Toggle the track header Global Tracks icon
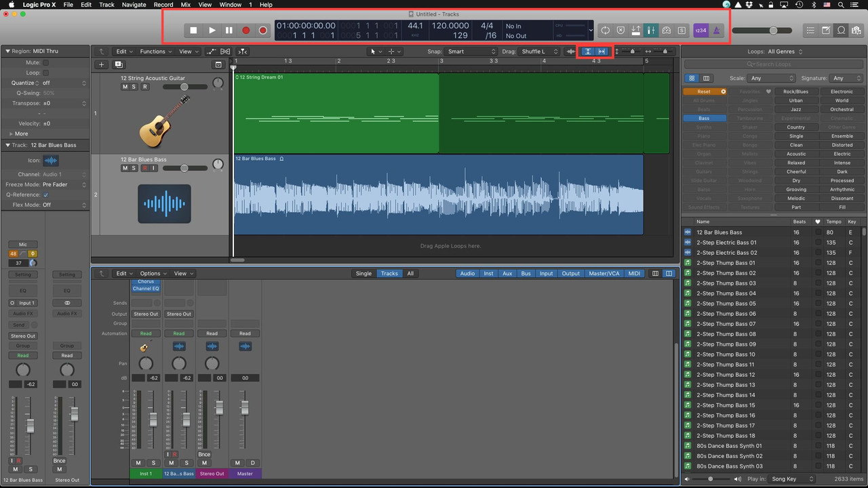Image resolution: width=868 pixels, height=488 pixels. [x=218, y=64]
